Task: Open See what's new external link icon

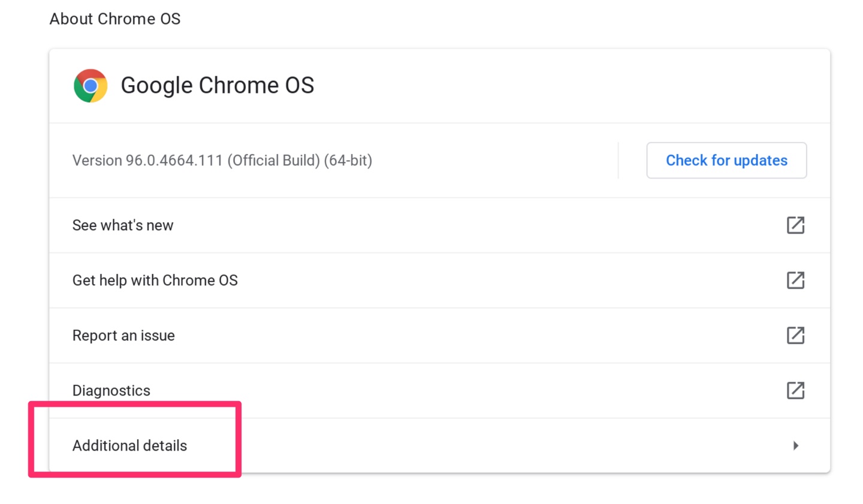Action: coord(795,225)
